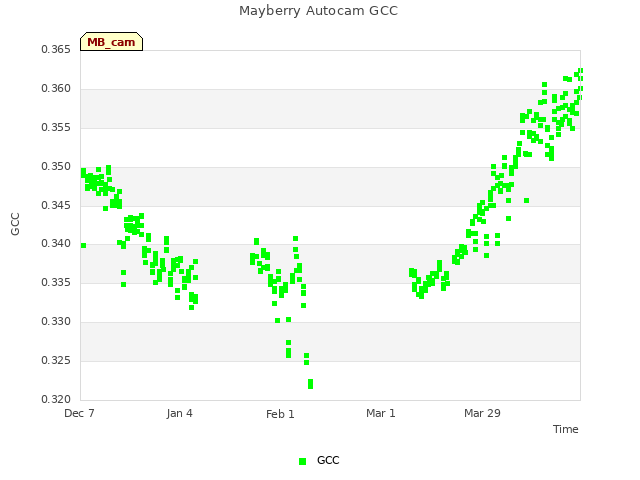The width and height of the screenshot is (640, 480).
Task: Click the 0.325 y-axis tick label
Action: click(x=56, y=360)
